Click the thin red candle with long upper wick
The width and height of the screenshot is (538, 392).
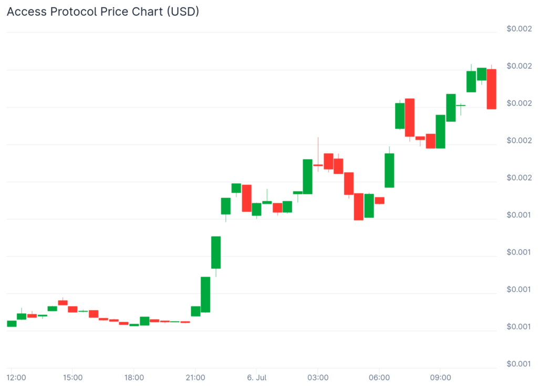click(x=318, y=165)
